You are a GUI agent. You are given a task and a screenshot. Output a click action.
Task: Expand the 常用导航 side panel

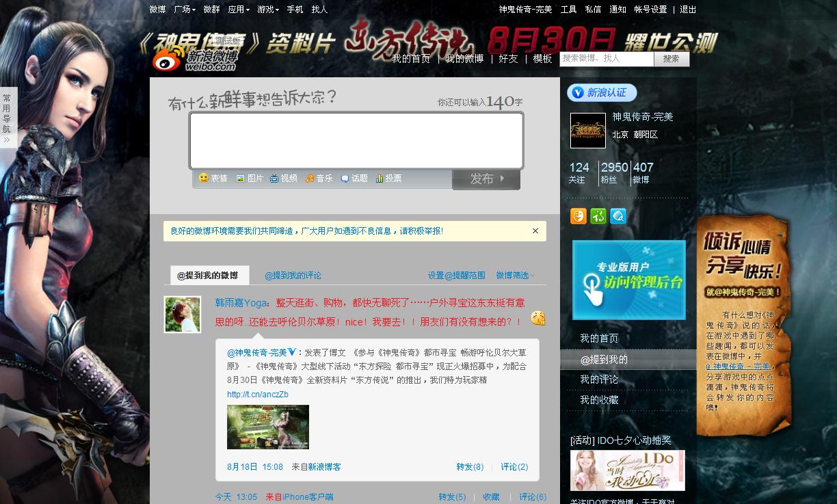tap(7, 120)
